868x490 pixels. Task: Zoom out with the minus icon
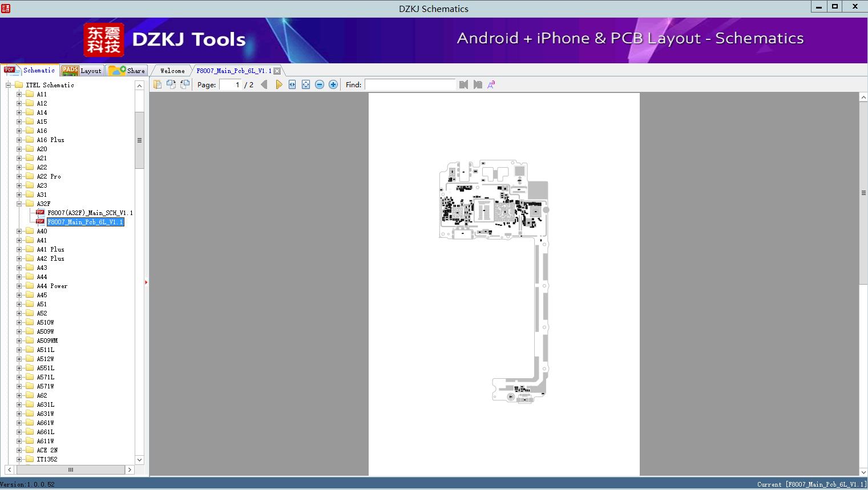(x=320, y=84)
